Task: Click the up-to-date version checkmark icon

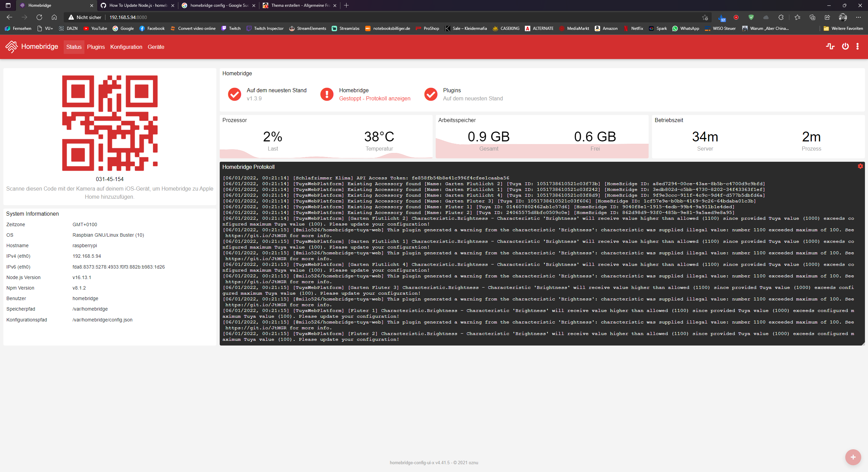Action: coord(234,94)
